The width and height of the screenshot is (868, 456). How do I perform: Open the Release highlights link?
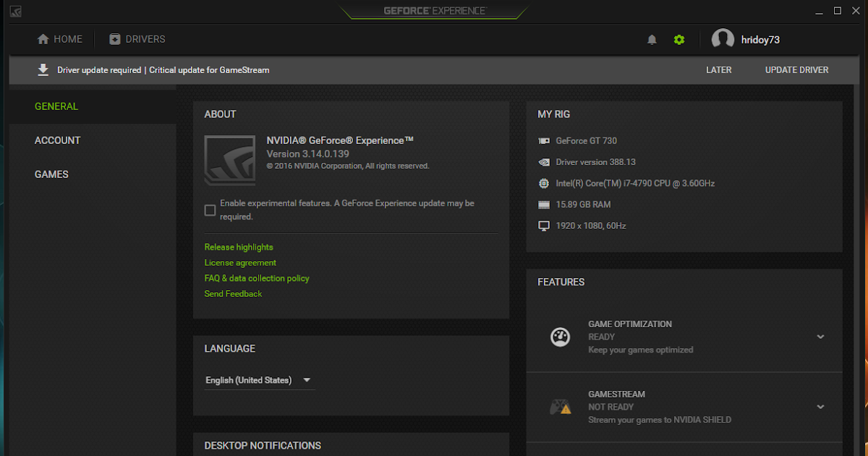(x=239, y=248)
